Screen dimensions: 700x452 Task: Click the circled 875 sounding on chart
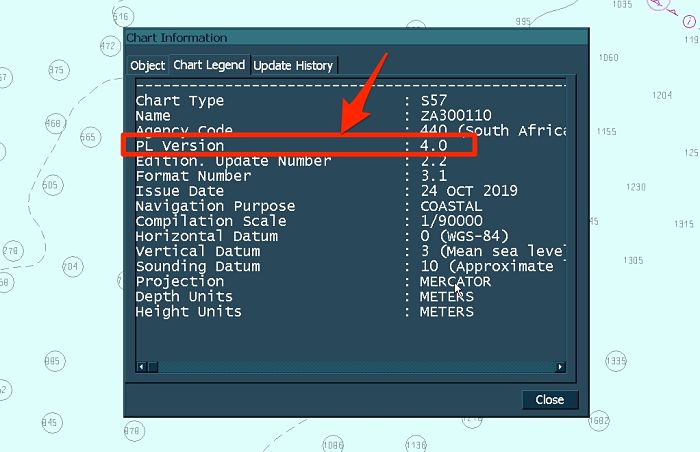pos(57,70)
